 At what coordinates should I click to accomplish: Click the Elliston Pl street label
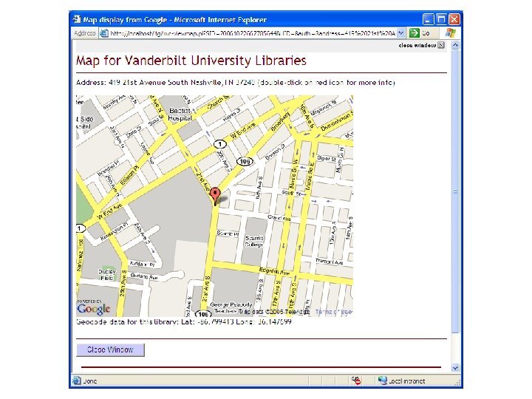tap(130, 175)
